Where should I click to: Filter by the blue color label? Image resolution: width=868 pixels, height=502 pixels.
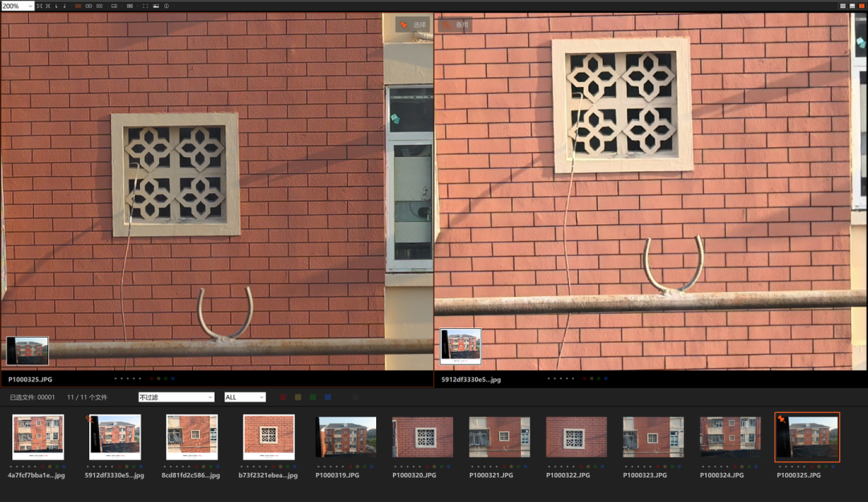pyautogui.click(x=328, y=397)
